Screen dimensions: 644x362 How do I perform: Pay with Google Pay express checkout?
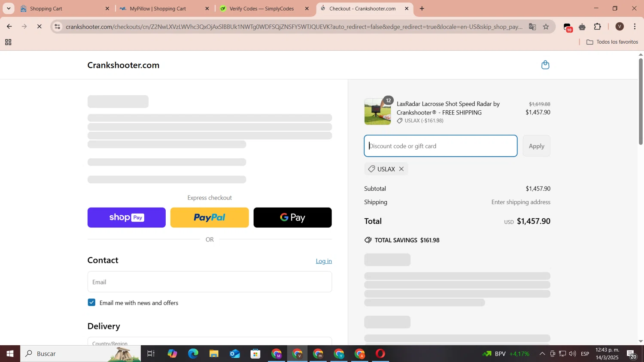coord(292,217)
